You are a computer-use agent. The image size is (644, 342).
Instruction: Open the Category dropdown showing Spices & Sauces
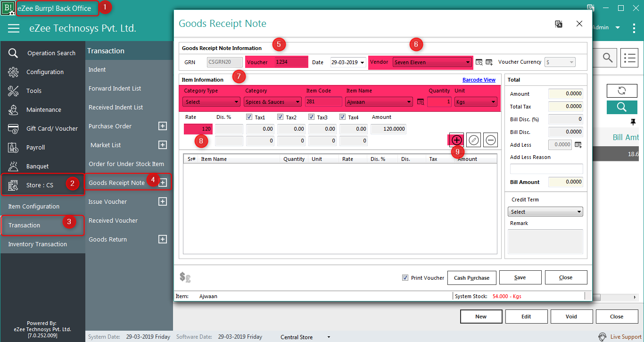pos(272,101)
